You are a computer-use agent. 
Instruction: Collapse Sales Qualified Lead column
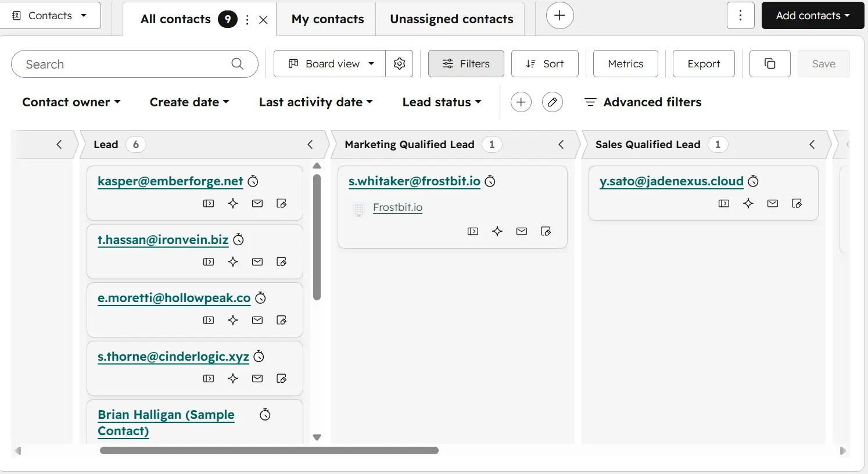pos(812,145)
